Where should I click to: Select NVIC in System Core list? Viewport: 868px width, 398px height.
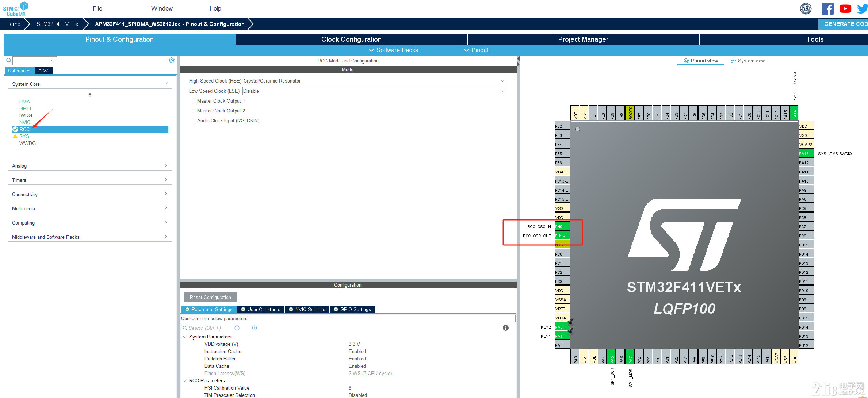25,122
